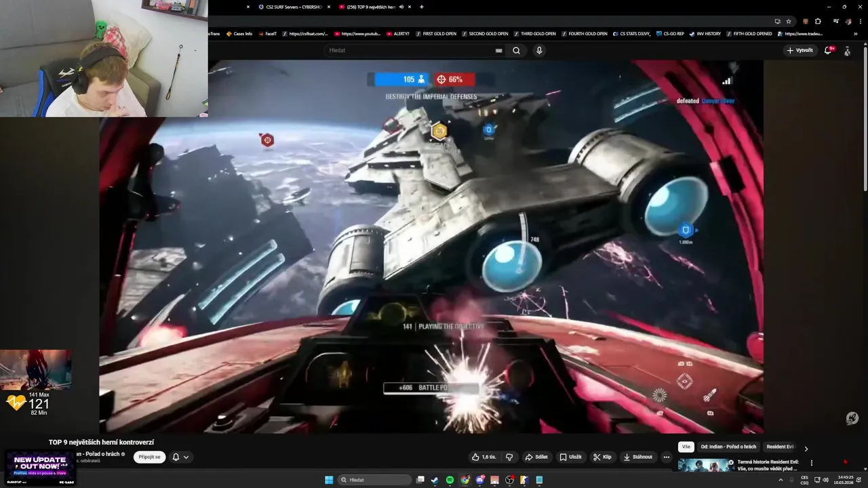Open the THIRD GOLD OPEN bookmark
The image size is (868, 488).
click(534, 33)
